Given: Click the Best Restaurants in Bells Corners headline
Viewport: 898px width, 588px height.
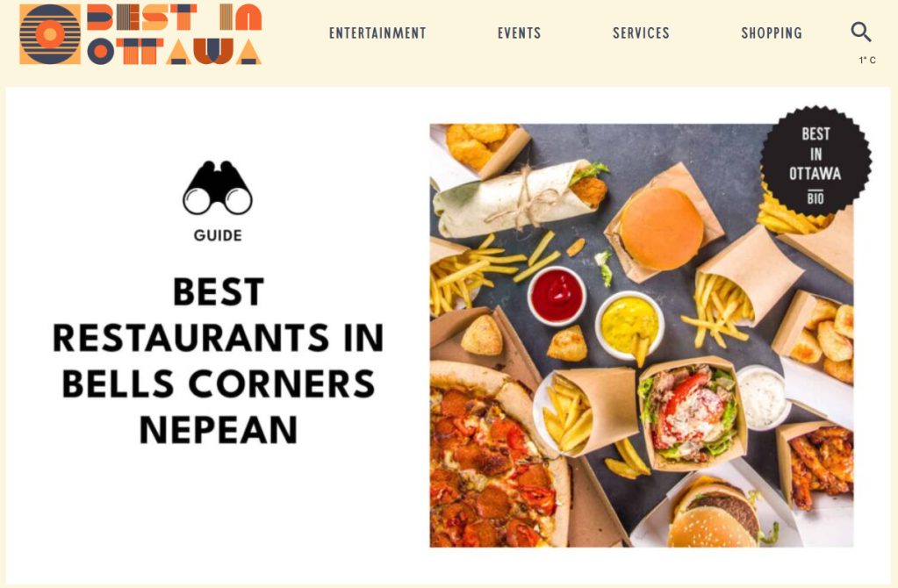Looking at the screenshot, I should pyautogui.click(x=219, y=361).
